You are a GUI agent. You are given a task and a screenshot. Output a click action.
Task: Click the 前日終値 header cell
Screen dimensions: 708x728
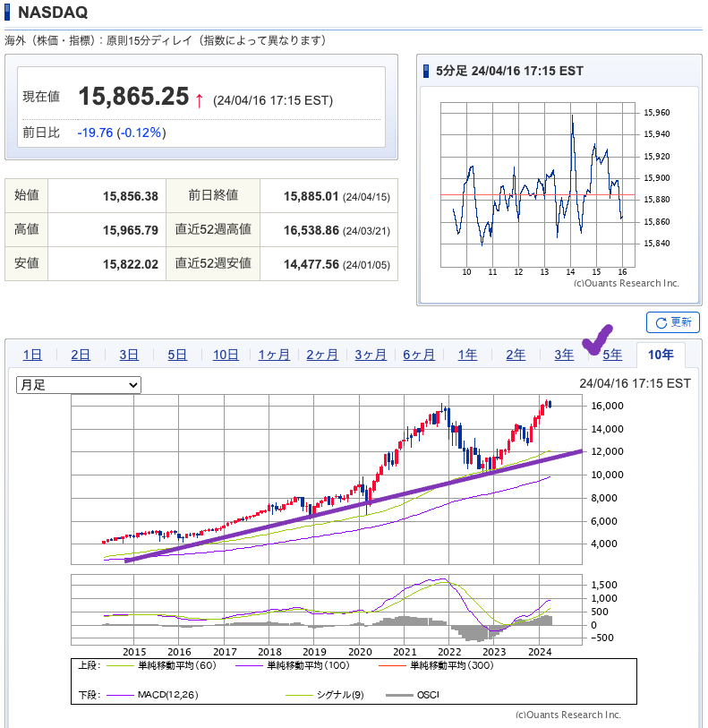[x=213, y=196]
